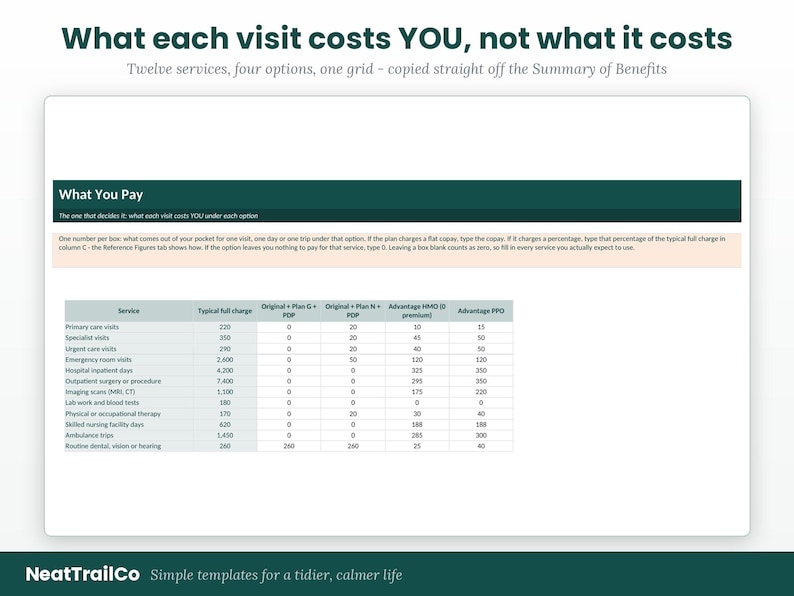This screenshot has height=596, width=794.
Task: Select the 180 Lab work full charge
Action: pyautogui.click(x=225, y=403)
